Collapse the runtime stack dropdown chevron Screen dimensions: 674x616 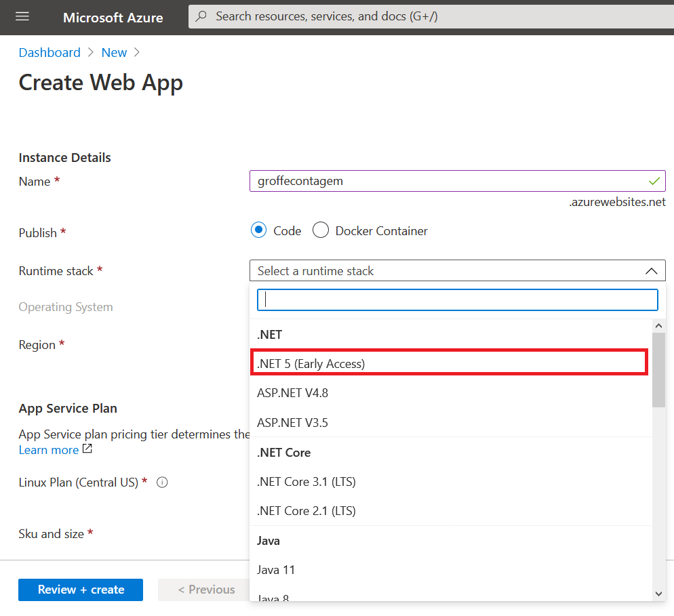(x=651, y=270)
